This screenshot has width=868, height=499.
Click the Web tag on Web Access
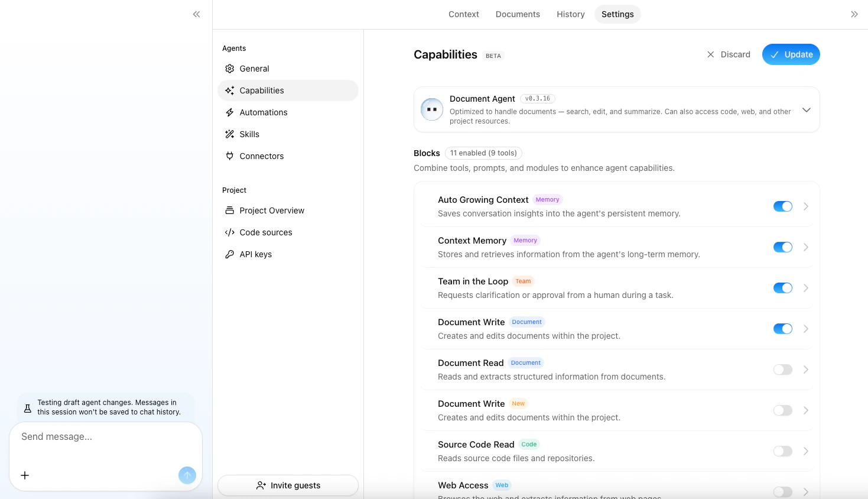[502, 485]
